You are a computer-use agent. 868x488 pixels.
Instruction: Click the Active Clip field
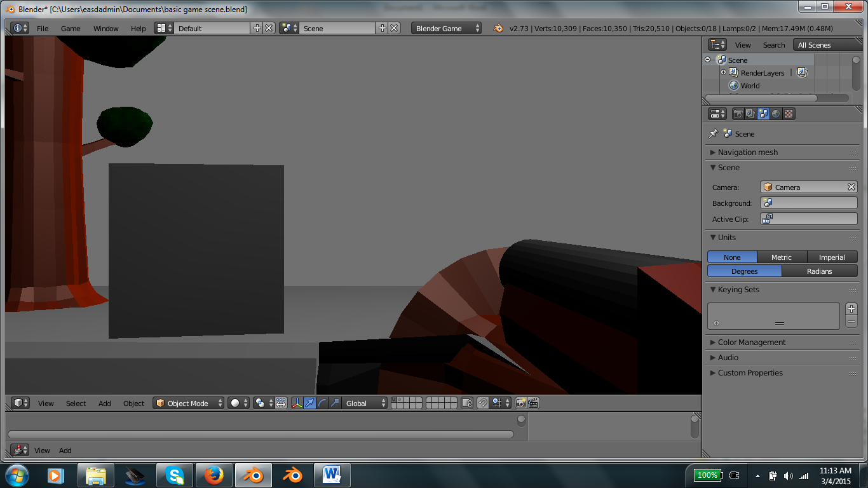click(x=809, y=219)
